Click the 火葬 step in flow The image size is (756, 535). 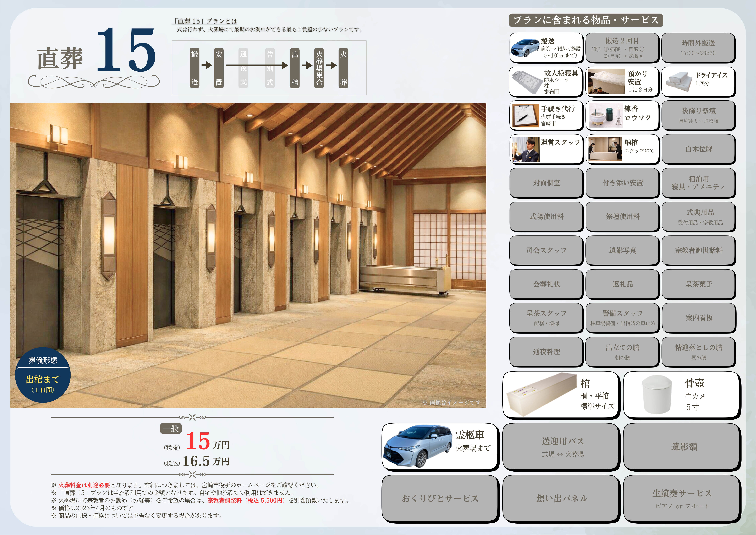343,68
